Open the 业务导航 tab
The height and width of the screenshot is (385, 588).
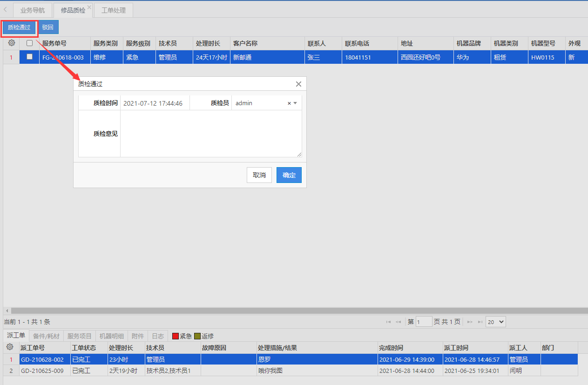[33, 10]
